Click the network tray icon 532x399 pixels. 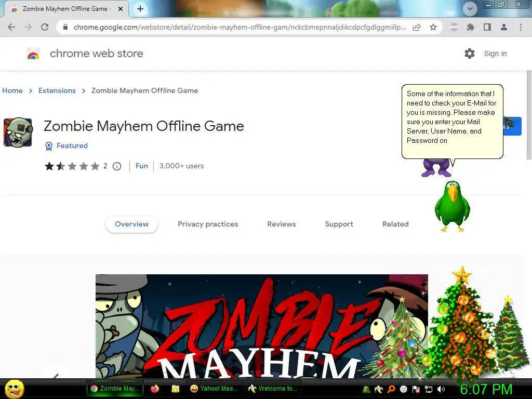coord(429,389)
